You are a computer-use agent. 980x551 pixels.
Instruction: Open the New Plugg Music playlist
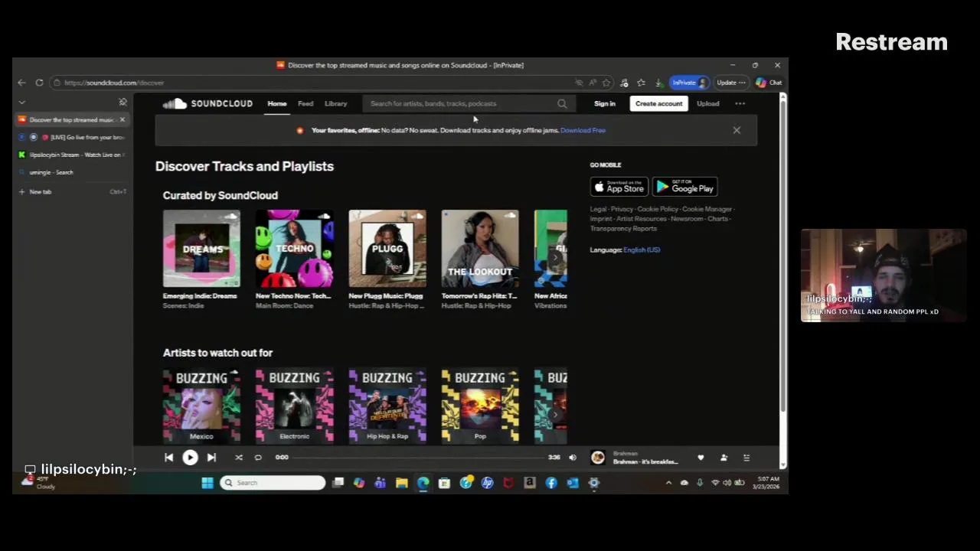pyautogui.click(x=387, y=248)
